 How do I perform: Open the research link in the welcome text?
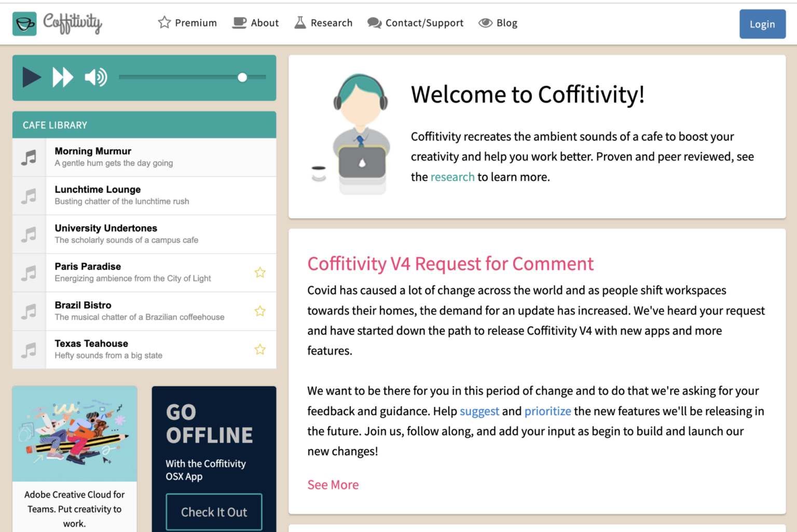pyautogui.click(x=452, y=176)
